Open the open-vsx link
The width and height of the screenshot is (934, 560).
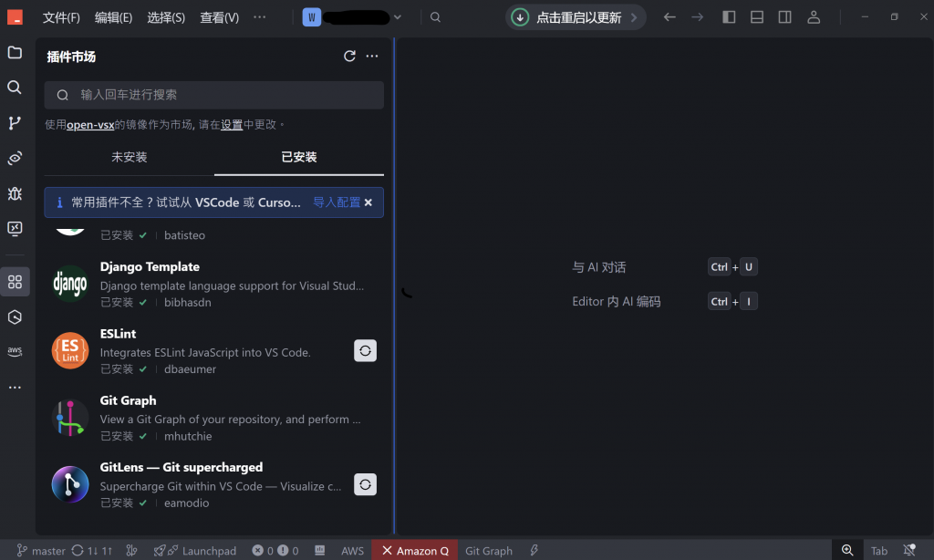(90, 125)
